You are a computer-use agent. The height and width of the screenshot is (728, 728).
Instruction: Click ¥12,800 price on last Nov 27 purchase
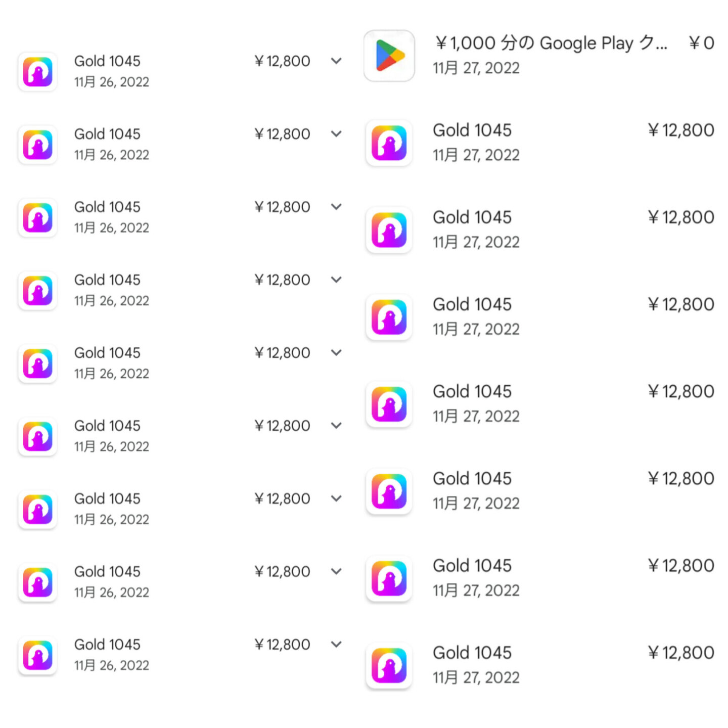[681, 653]
